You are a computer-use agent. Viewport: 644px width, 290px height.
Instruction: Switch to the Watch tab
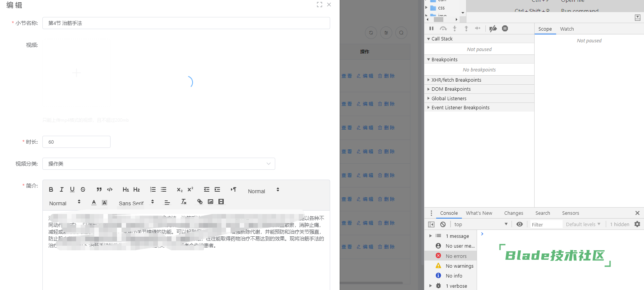pyautogui.click(x=567, y=29)
